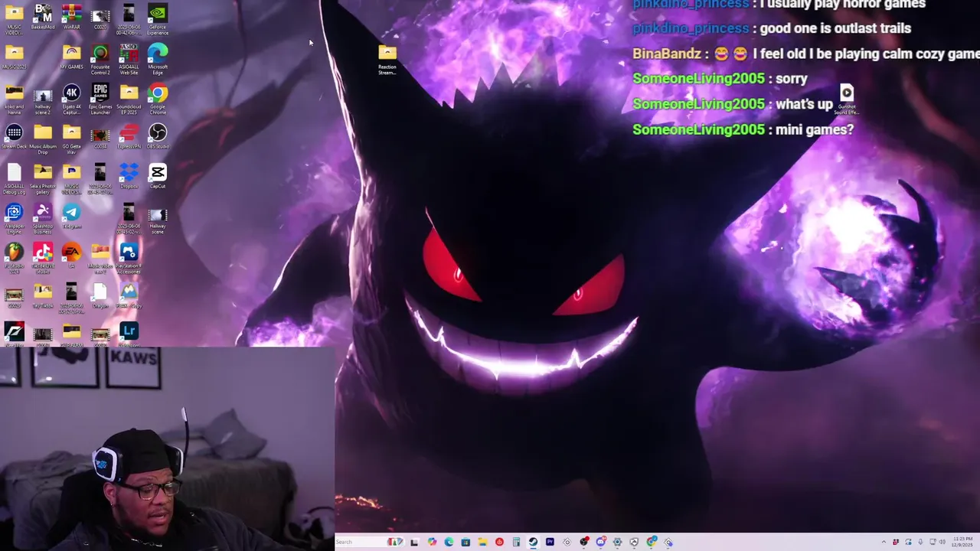
Task: Open the Dropbox desktop shortcut
Action: [129, 177]
